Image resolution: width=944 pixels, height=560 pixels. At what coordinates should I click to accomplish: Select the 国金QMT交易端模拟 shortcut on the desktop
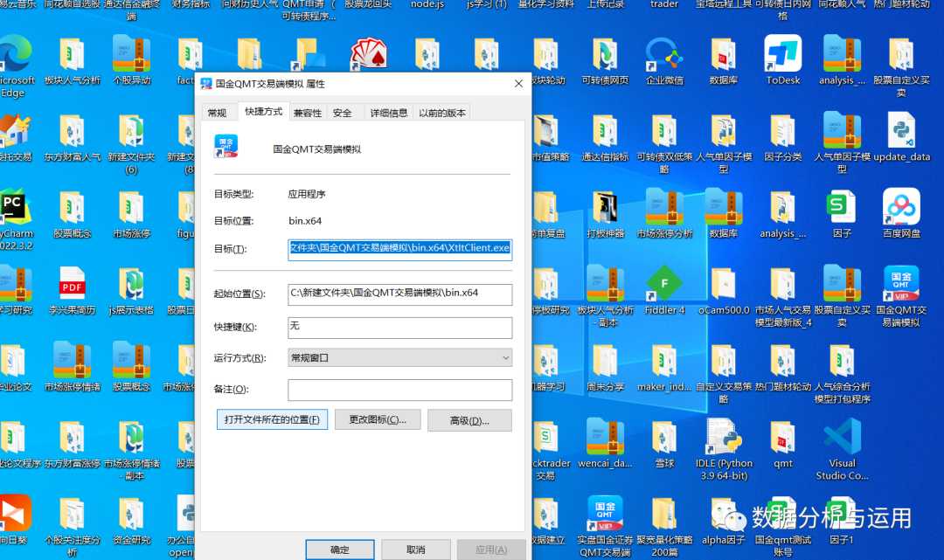(901, 296)
